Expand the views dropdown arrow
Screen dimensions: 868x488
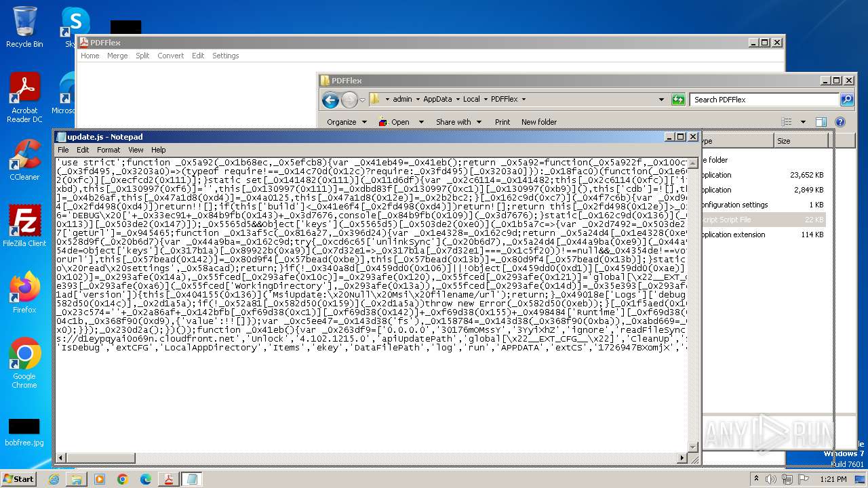click(803, 122)
